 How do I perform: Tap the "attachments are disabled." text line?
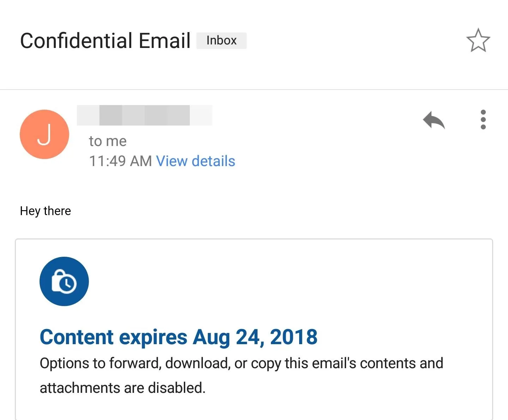point(123,388)
